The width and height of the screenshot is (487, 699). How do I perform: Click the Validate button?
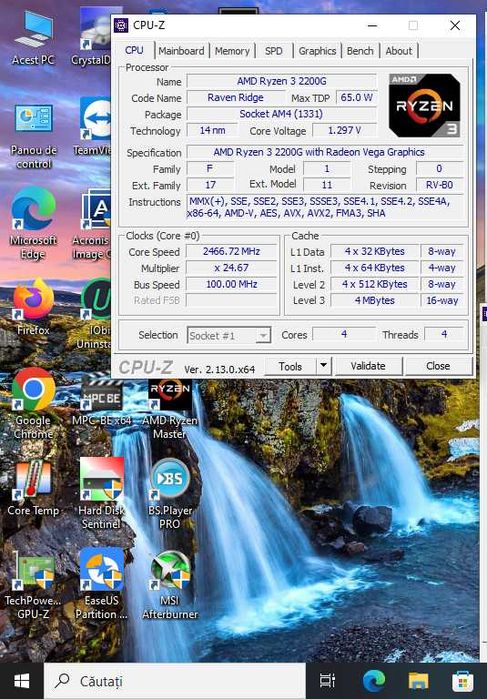pyautogui.click(x=368, y=366)
